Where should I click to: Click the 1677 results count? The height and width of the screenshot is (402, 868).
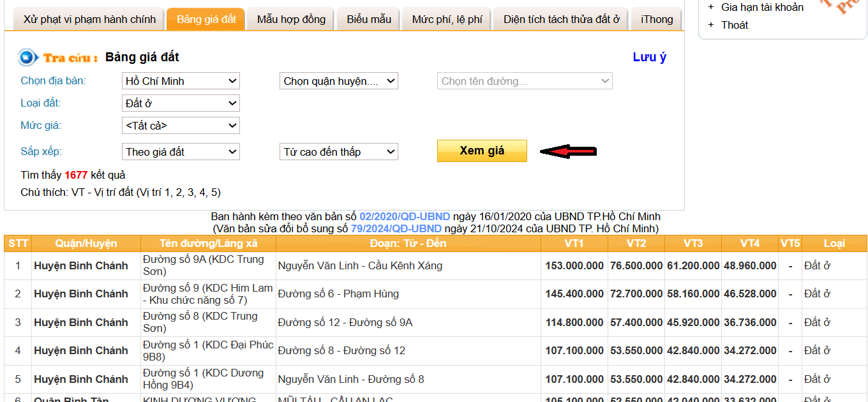(x=76, y=175)
